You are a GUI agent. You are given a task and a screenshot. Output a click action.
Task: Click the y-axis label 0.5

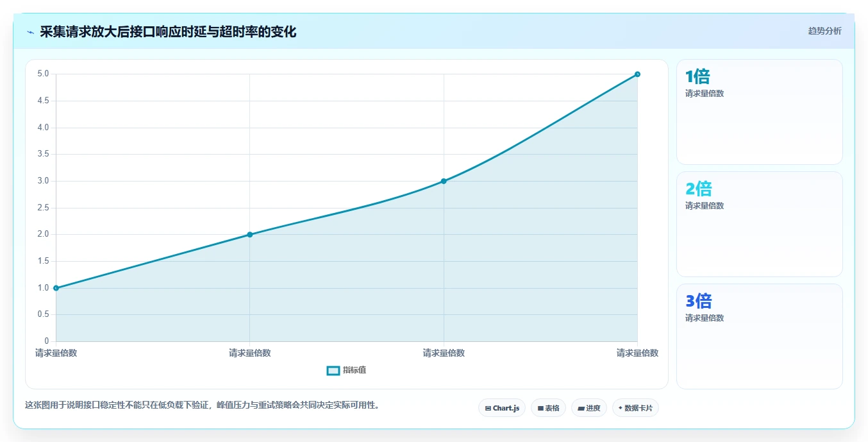[x=43, y=314]
